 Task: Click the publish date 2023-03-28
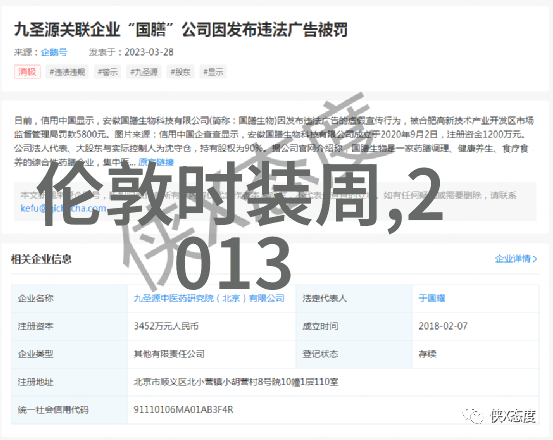point(149,52)
